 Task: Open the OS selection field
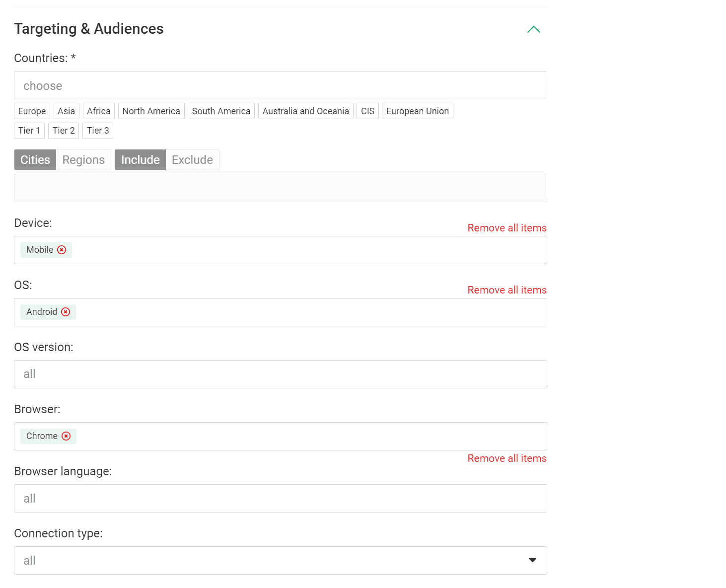click(x=281, y=312)
